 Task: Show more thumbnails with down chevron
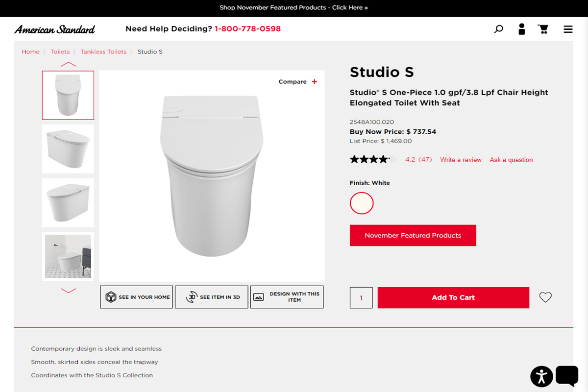click(68, 291)
